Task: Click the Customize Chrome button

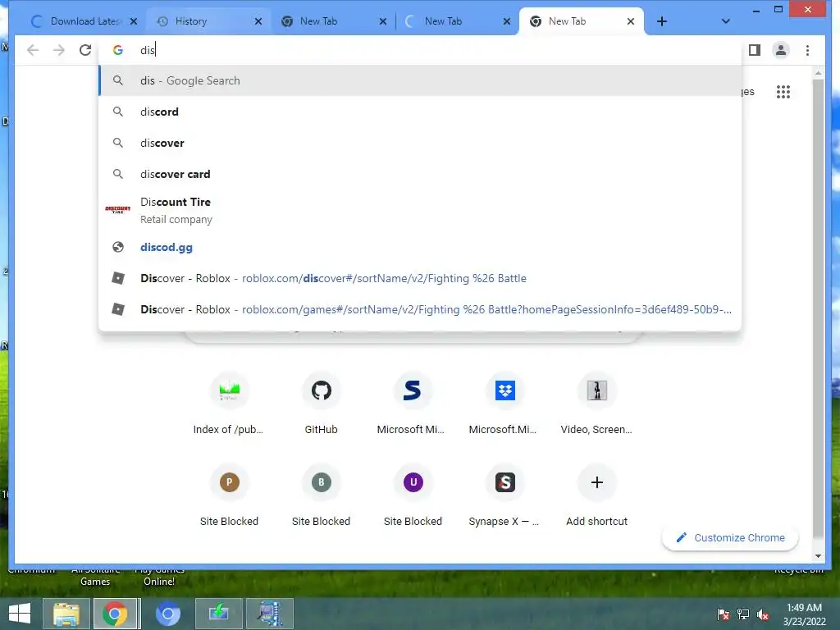Action: pos(730,537)
